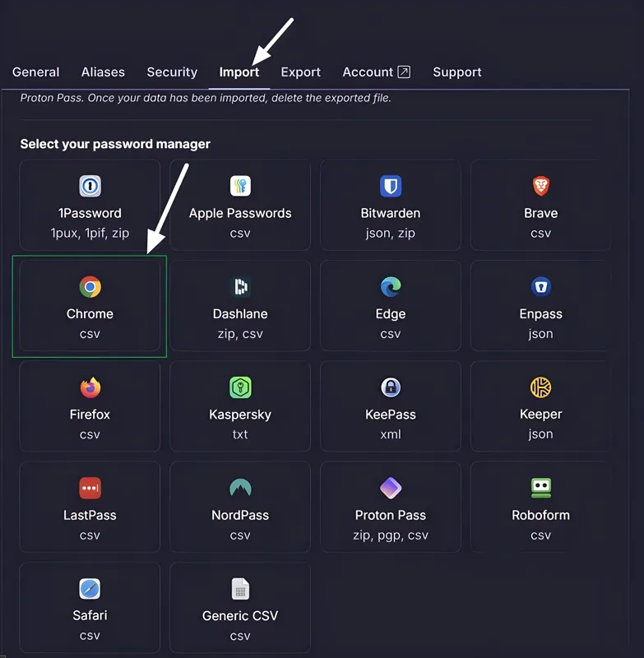
Task: Click the Safari compass icon
Action: pyautogui.click(x=90, y=589)
